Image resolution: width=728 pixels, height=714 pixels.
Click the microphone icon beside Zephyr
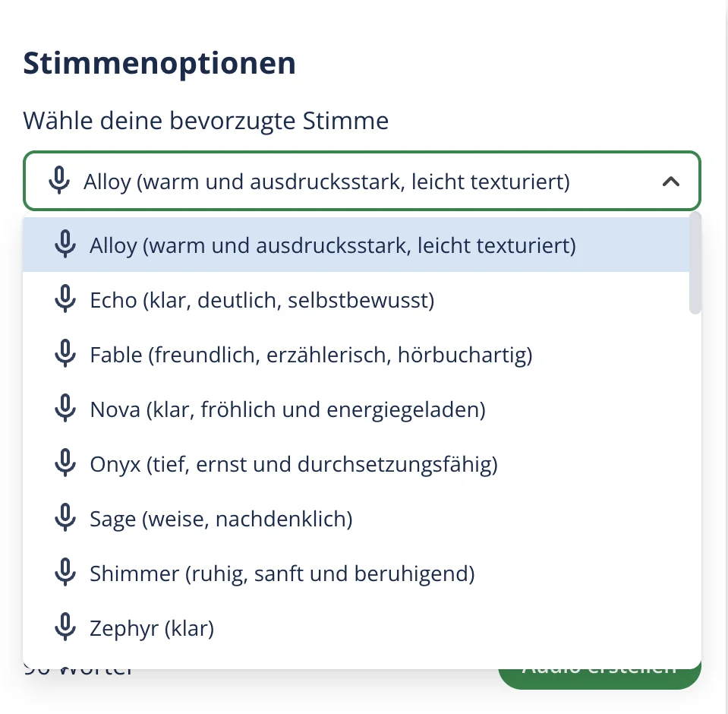click(x=65, y=628)
